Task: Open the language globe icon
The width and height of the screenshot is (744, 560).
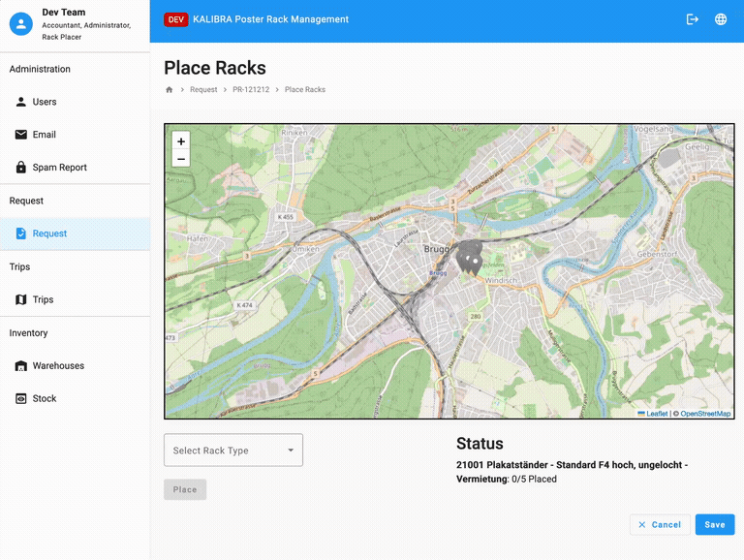Action: point(721,19)
